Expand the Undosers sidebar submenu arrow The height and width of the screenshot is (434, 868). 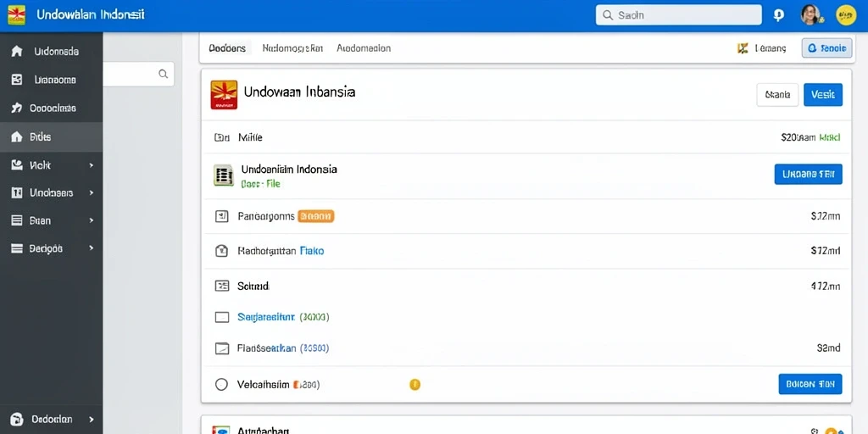(x=92, y=192)
